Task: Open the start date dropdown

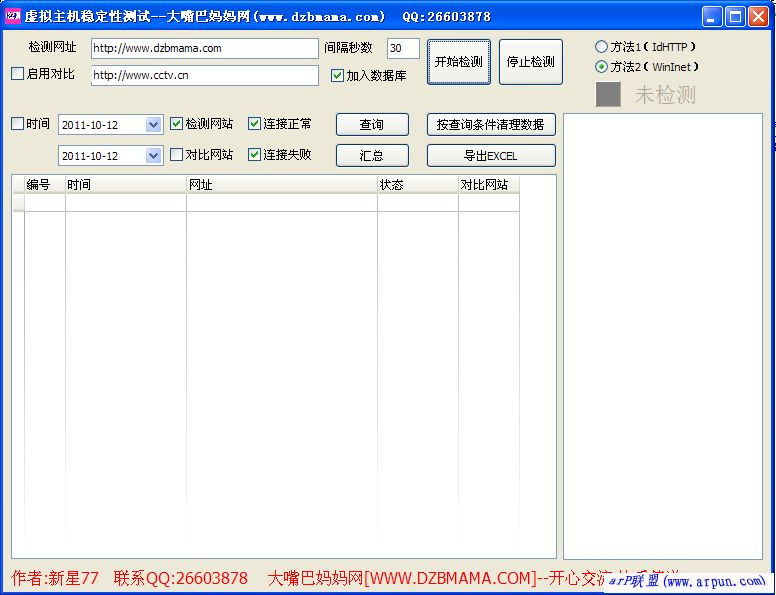Action: point(153,125)
